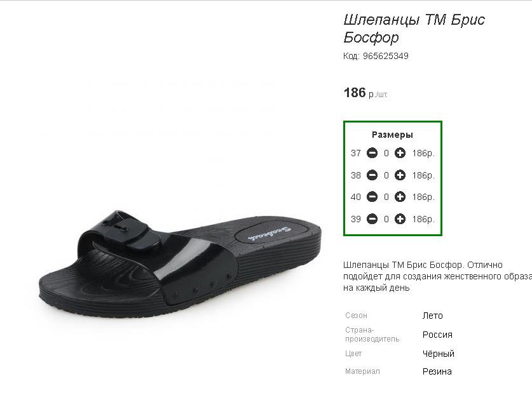Click minus button for size 38

pyautogui.click(x=372, y=175)
